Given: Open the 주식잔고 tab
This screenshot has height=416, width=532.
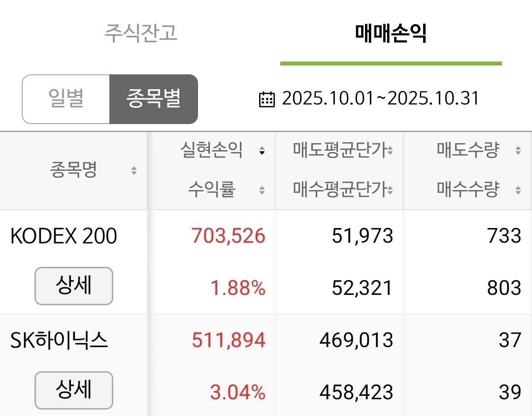Looking at the screenshot, I should (x=141, y=33).
